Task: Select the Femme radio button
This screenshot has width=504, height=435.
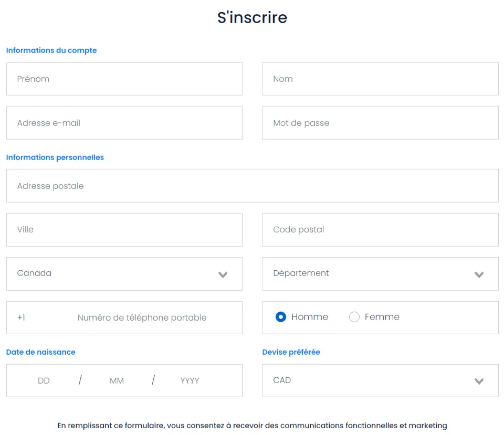Action: [354, 317]
